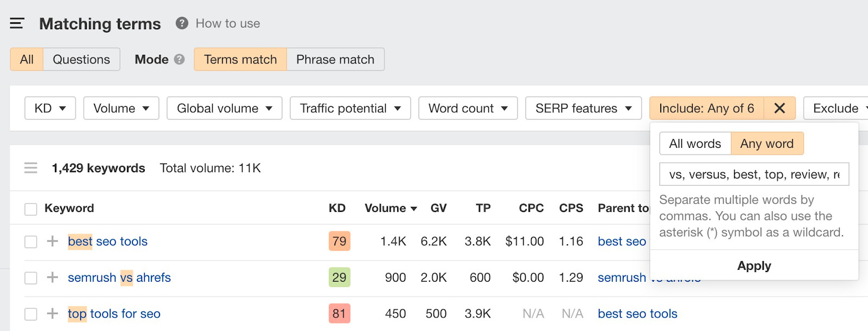This screenshot has width=868, height=331.
Task: Click the Mode help question mark icon
Action: pos(180,60)
